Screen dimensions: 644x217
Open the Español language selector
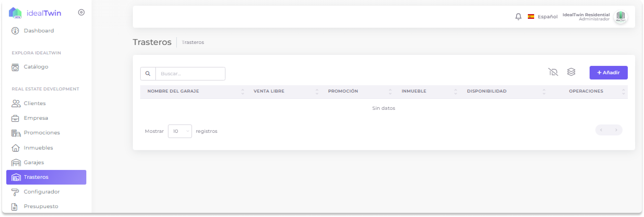[x=543, y=17]
